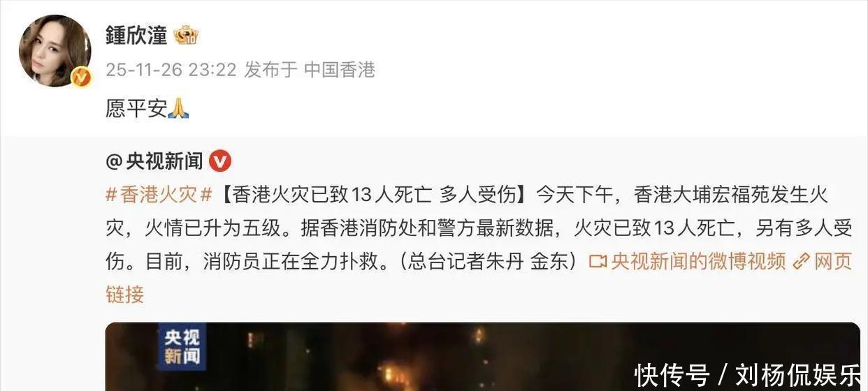Click the gold verification badge on the avatar
868x391 pixels.
81,76
